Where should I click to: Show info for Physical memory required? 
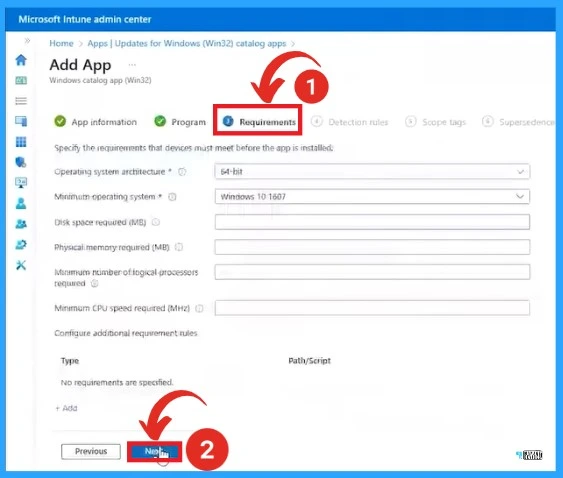[x=179, y=247]
